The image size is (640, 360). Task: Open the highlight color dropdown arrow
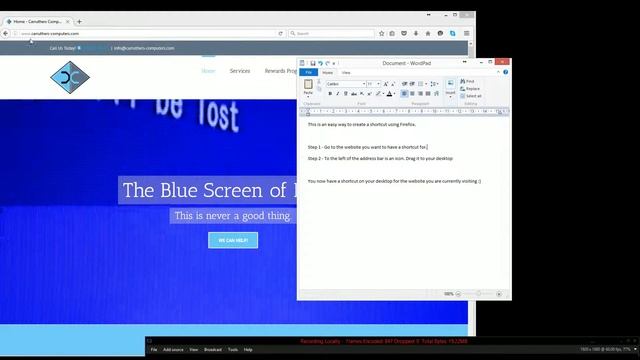click(x=383, y=94)
